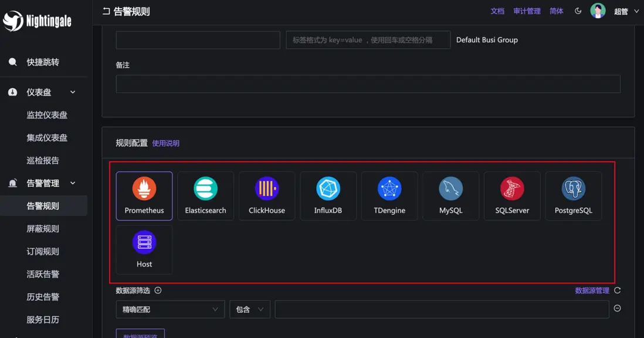Click into the 备注 notes field
Viewport: 644px width, 338px height.
(x=368, y=84)
